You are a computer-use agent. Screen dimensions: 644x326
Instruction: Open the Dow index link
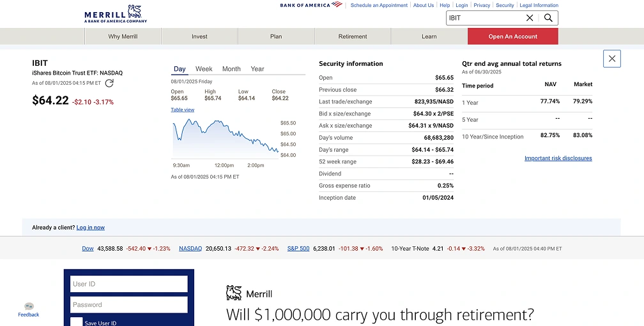tap(88, 249)
